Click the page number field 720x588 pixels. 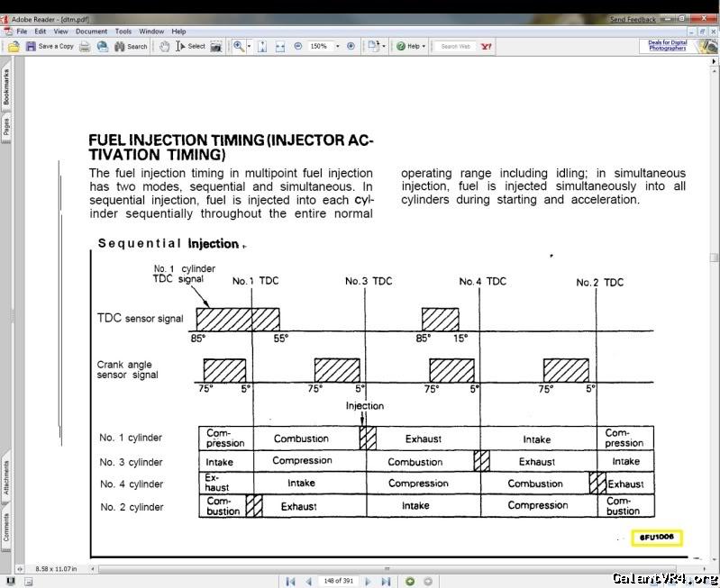point(337,582)
